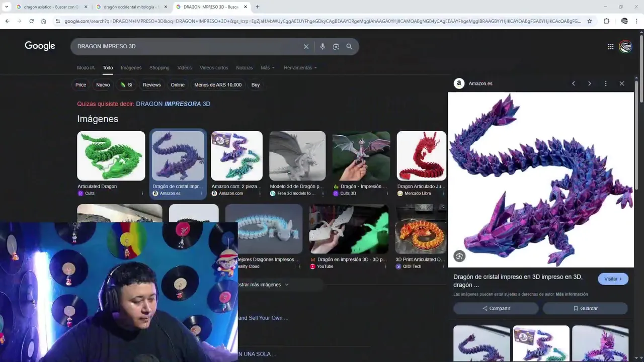Close the Amazon.es image preview panel

click(x=622, y=83)
